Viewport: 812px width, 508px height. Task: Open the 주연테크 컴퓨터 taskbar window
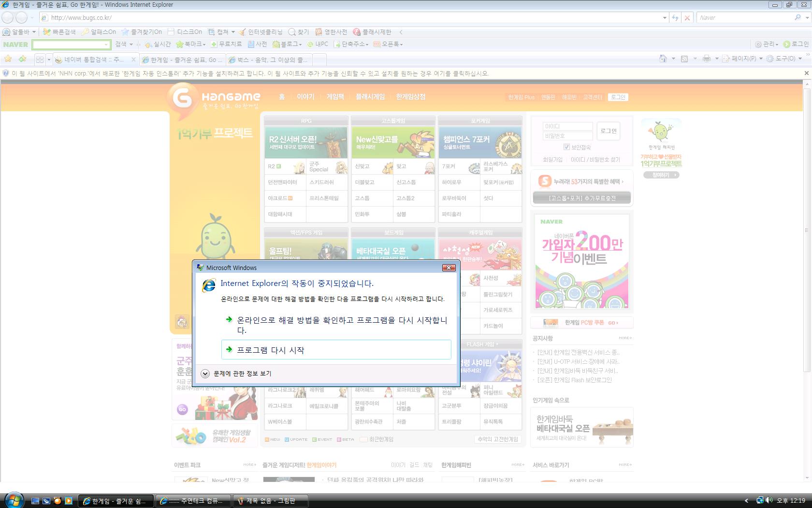[193, 501]
